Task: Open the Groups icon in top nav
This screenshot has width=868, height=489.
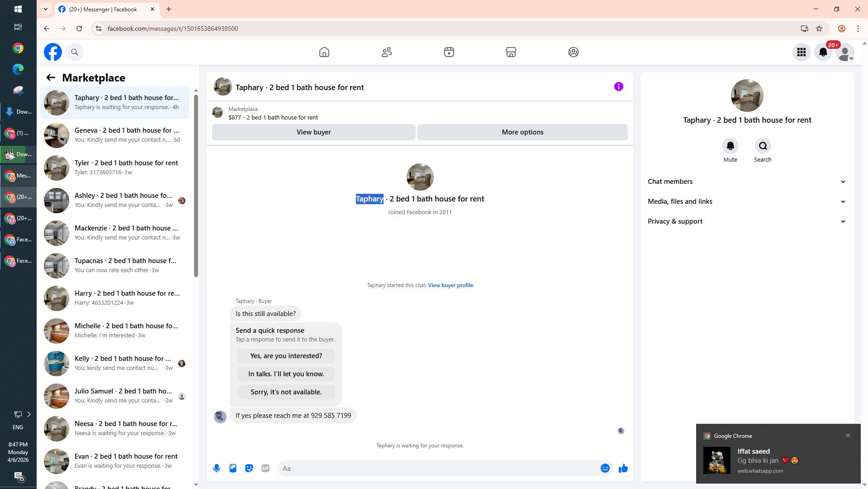Action: 573,52
